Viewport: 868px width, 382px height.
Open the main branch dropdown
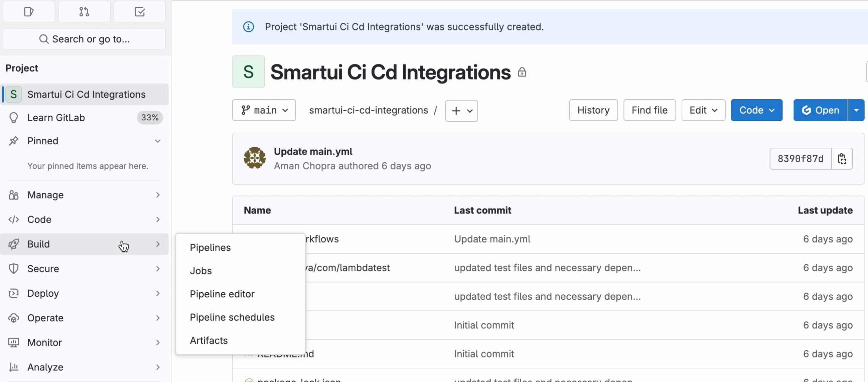264,110
